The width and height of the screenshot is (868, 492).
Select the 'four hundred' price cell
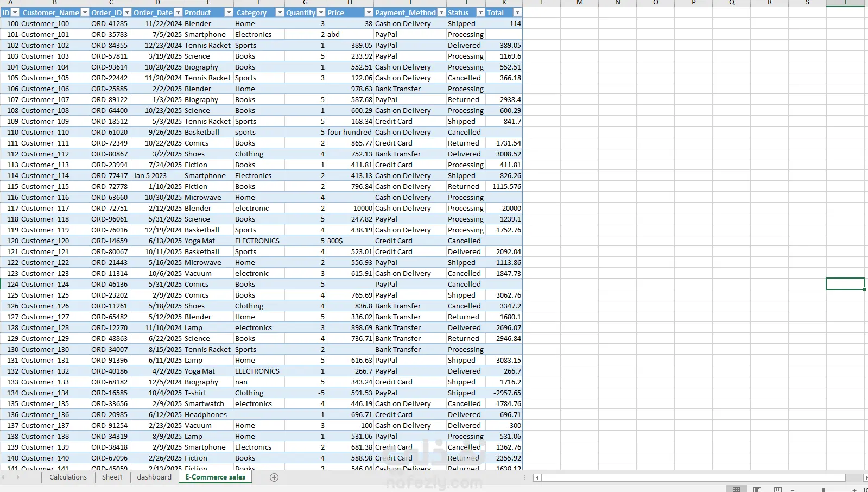[x=350, y=132]
